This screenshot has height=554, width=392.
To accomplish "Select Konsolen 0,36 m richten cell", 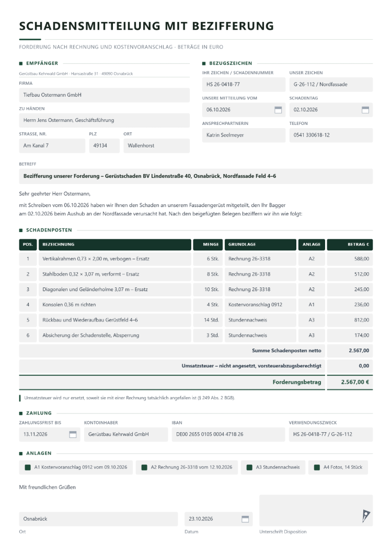I will pos(115,305).
